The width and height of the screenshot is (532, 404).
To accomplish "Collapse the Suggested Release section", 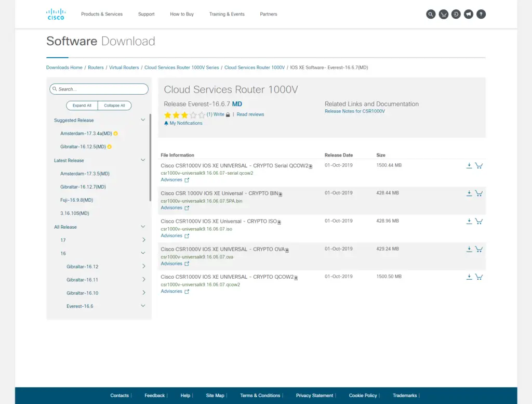I will pos(143,120).
